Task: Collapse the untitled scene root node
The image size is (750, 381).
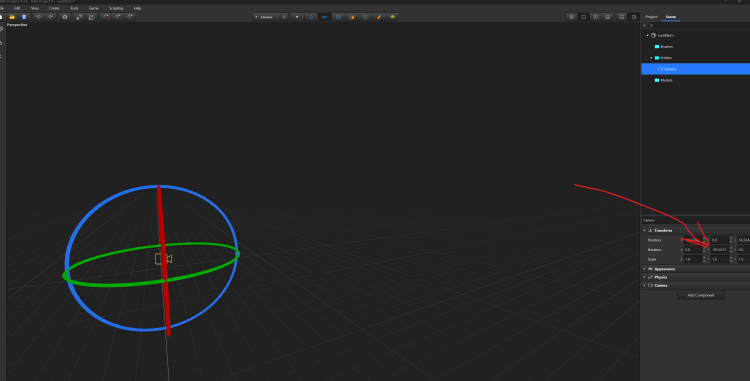Action: (x=648, y=35)
